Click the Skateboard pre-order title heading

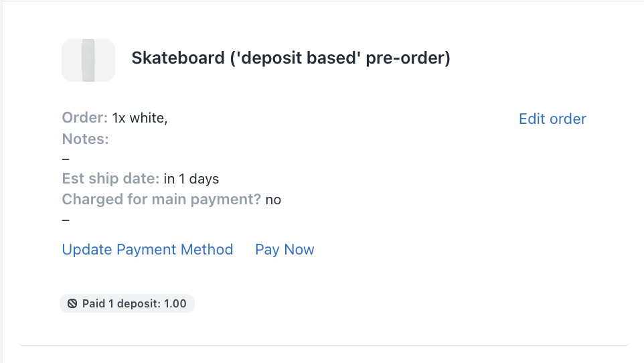291,58
